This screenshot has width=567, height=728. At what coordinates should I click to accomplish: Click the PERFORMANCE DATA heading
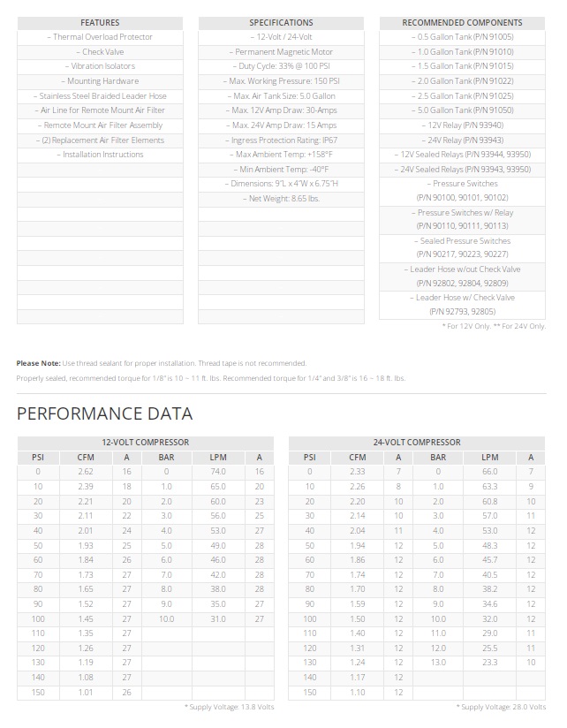pos(104,414)
